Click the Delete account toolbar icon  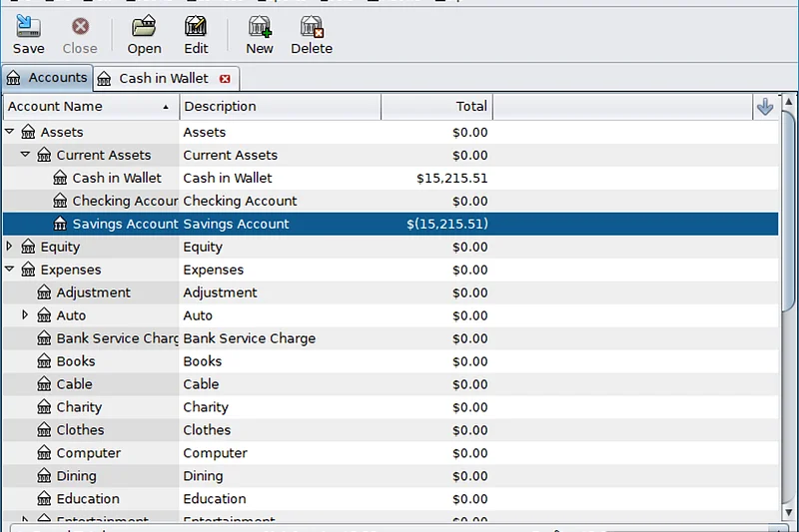pyautogui.click(x=312, y=27)
